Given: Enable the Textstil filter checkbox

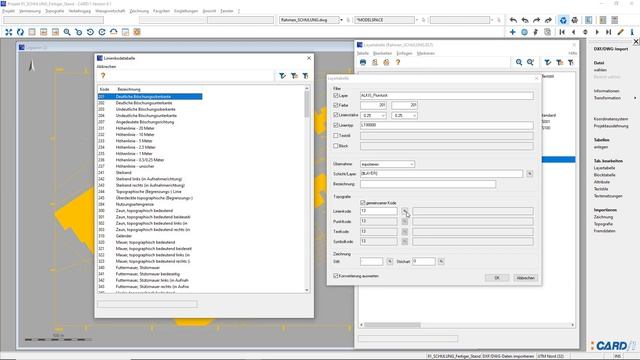Looking at the screenshot, I should point(336,136).
